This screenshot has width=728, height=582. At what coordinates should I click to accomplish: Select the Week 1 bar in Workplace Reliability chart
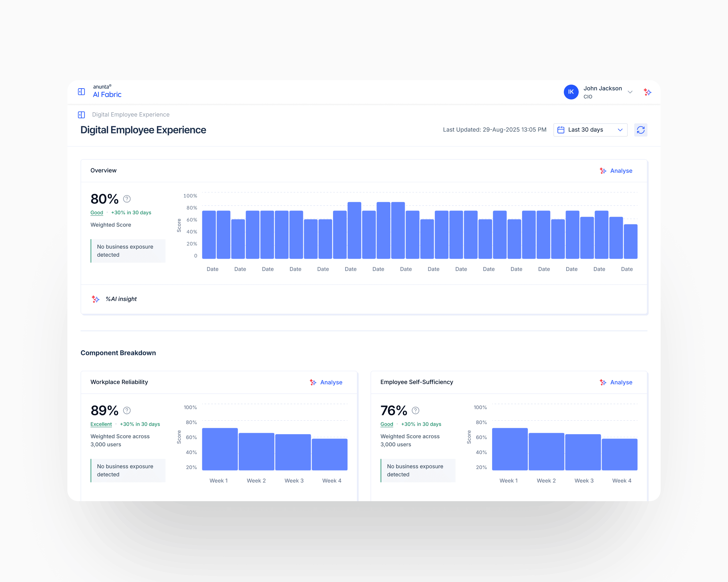click(219, 449)
